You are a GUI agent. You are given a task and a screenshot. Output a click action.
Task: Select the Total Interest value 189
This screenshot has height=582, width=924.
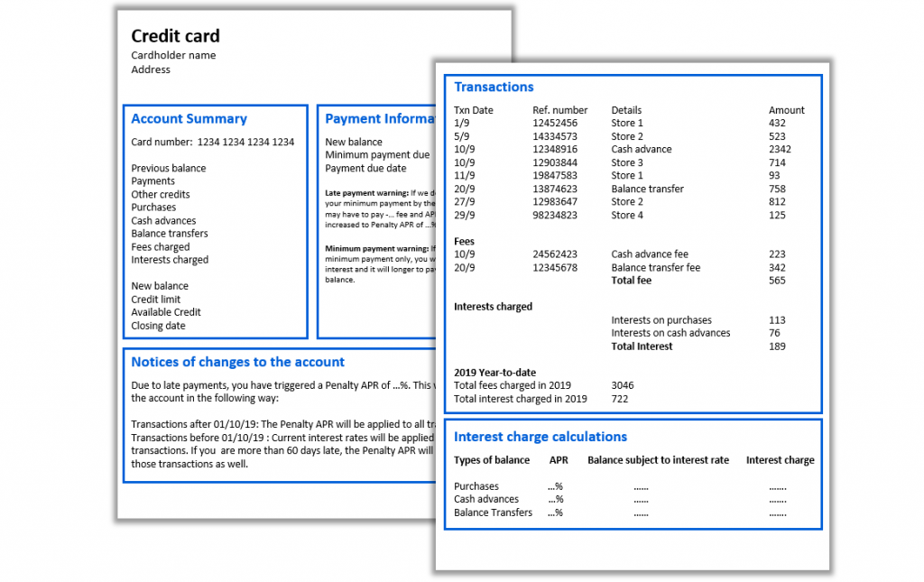[x=777, y=346]
